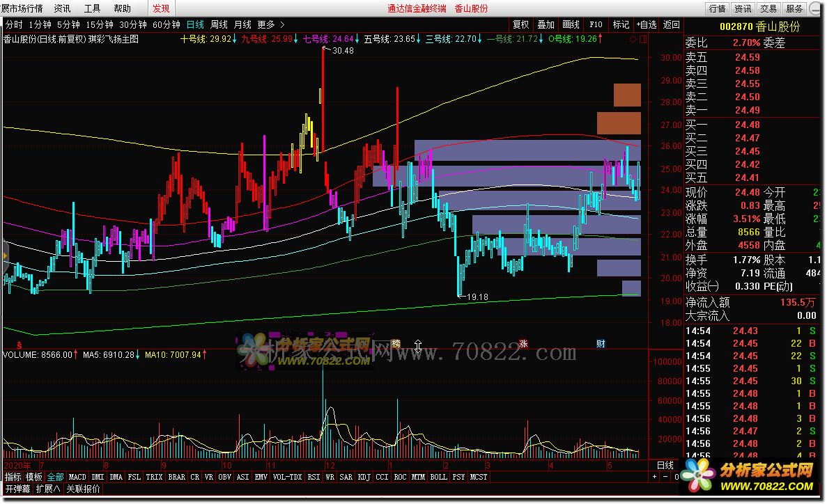Click top-right 服务 button
Screen dimensions: 827x504
pos(794,8)
